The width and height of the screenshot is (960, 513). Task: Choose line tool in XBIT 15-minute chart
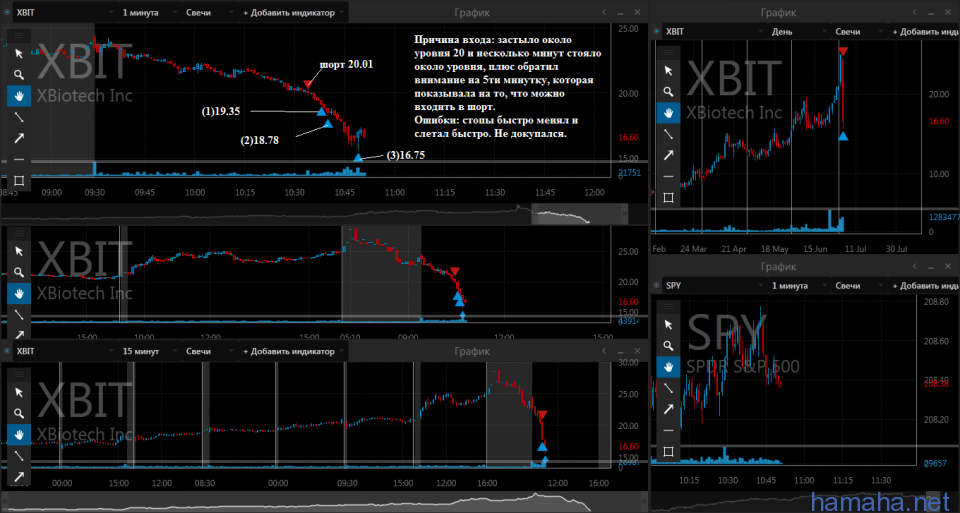(x=19, y=455)
